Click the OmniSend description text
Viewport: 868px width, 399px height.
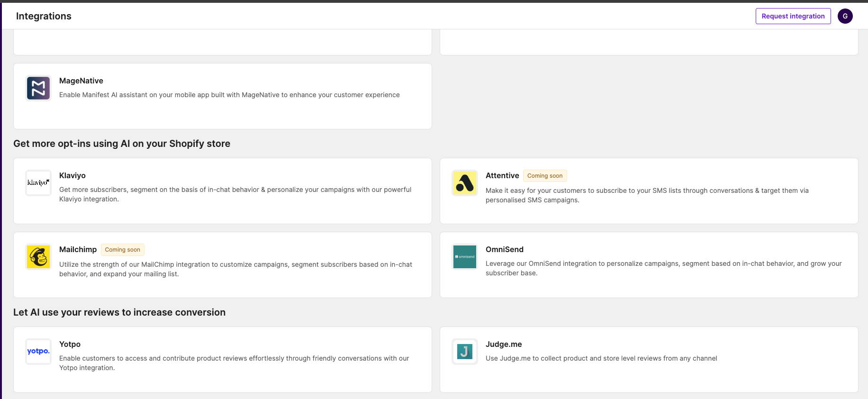pyautogui.click(x=664, y=268)
